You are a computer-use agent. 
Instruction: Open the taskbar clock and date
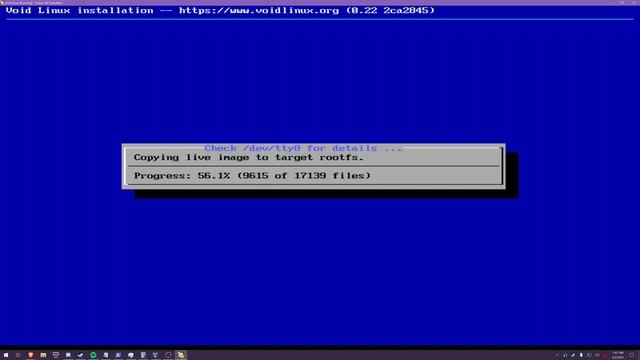pyautogui.click(x=618, y=355)
